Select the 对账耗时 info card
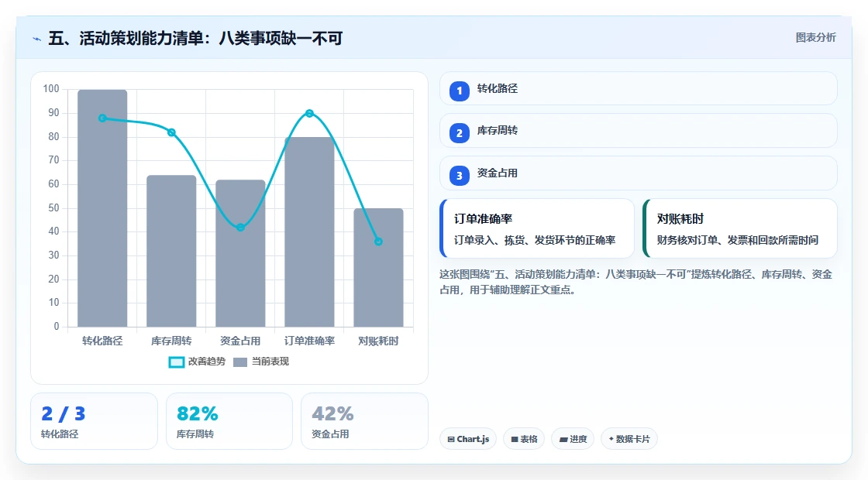868x480 pixels. tap(740, 228)
